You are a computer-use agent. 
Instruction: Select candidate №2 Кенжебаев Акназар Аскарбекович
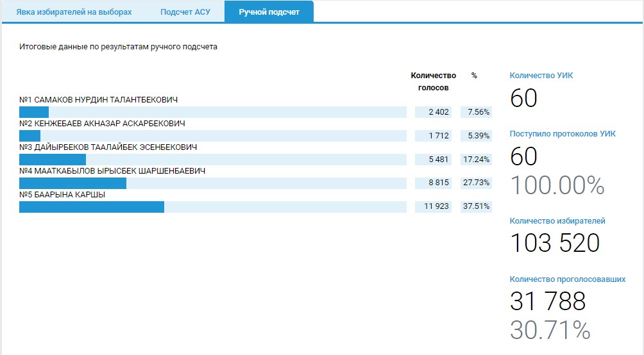pos(102,124)
